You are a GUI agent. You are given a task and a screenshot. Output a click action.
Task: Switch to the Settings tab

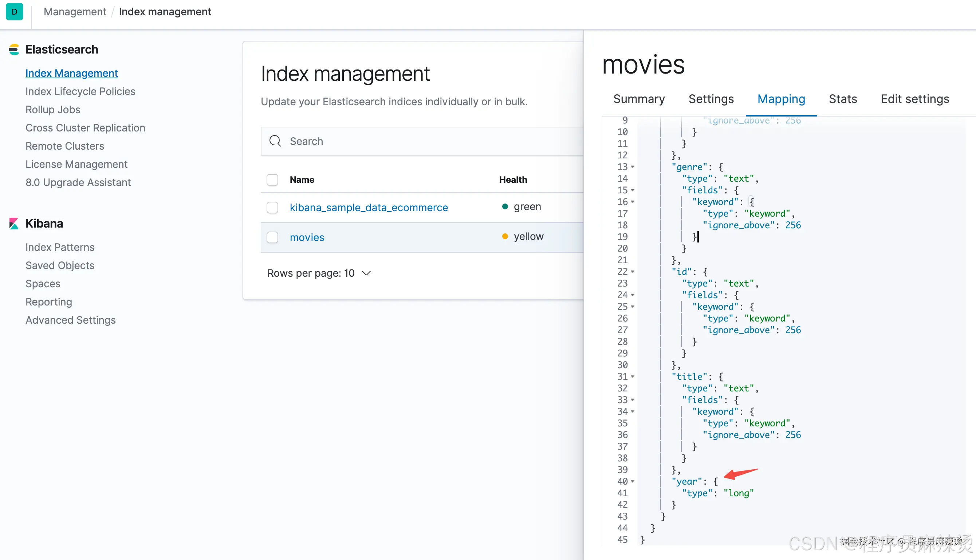pos(711,99)
